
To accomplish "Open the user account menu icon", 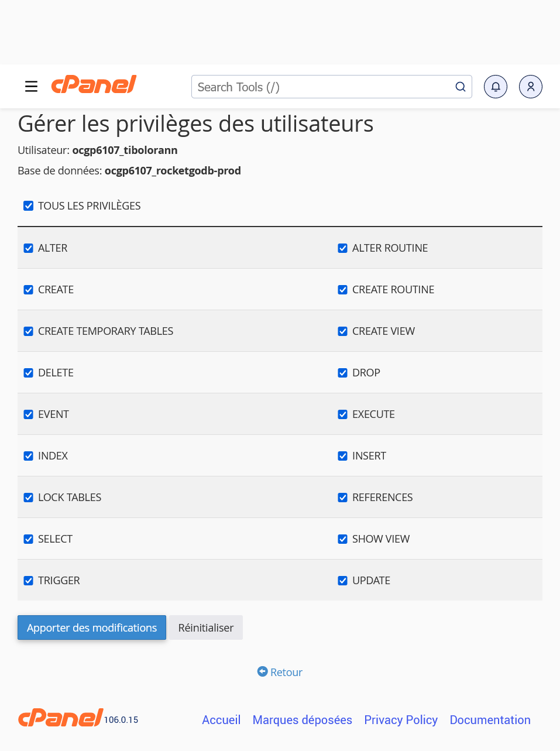I will click(x=531, y=87).
